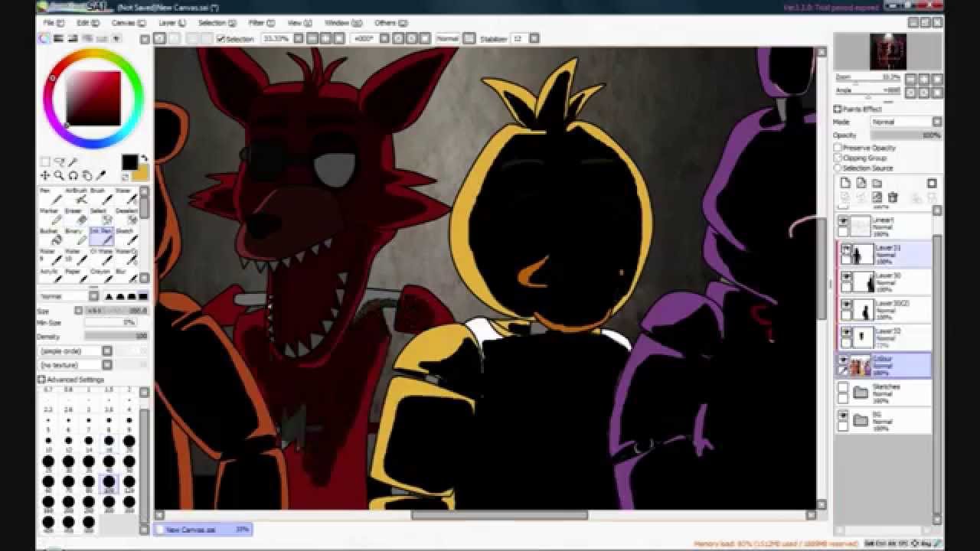
Task: Pick the yellow background color swatch
Action: (x=141, y=174)
